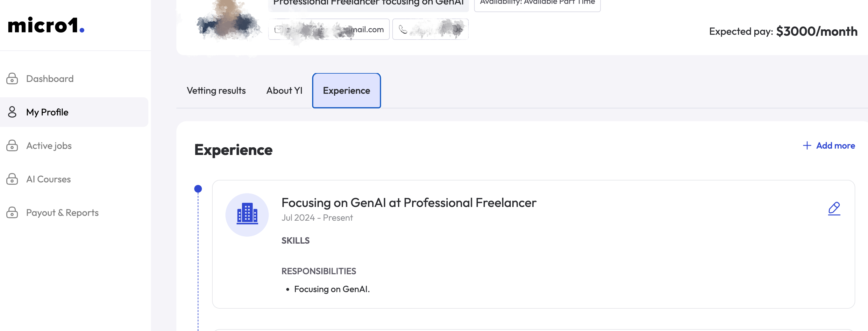The image size is (868, 331).
Task: Click the envelope email icon
Action: tap(279, 30)
